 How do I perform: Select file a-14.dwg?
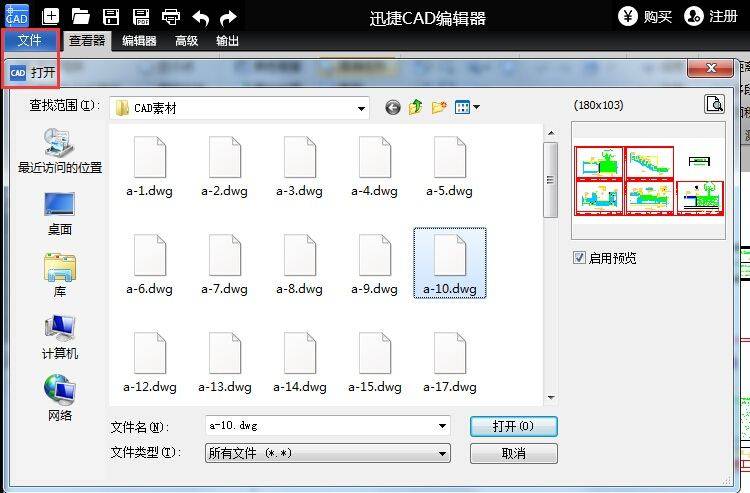(x=300, y=363)
